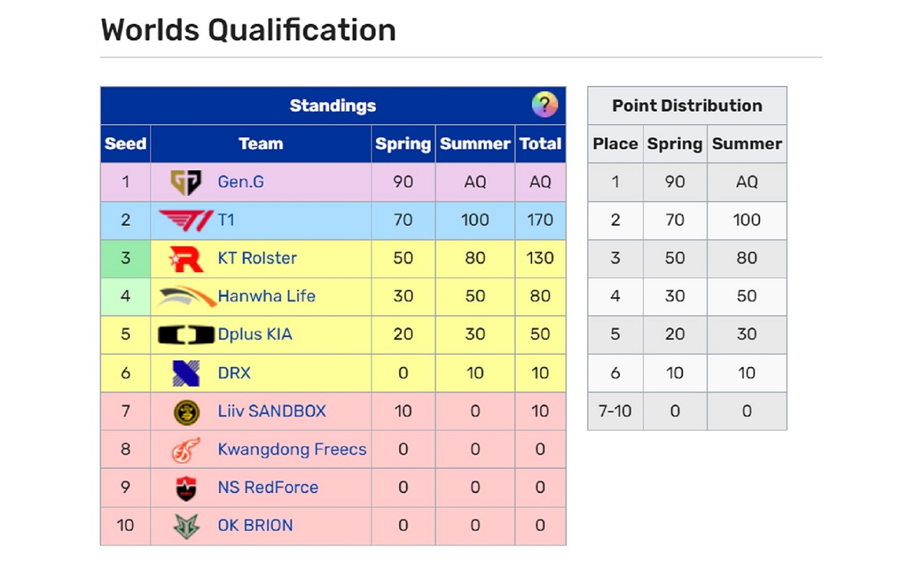
Task: Click the Gen.G team logo
Action: [186, 182]
